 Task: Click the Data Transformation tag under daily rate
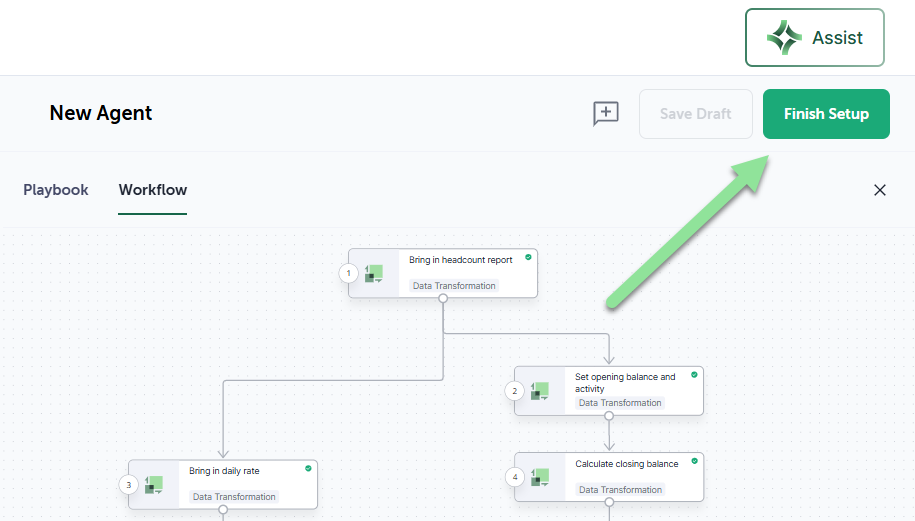click(234, 496)
